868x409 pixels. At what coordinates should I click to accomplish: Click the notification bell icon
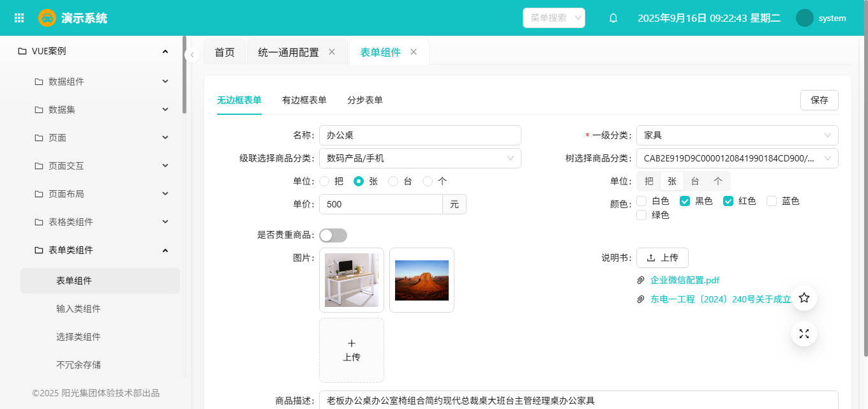click(613, 18)
